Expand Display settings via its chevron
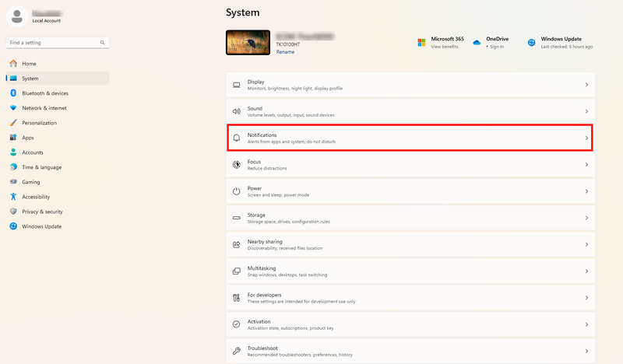Viewport: 623px width, 364px height. 586,85
